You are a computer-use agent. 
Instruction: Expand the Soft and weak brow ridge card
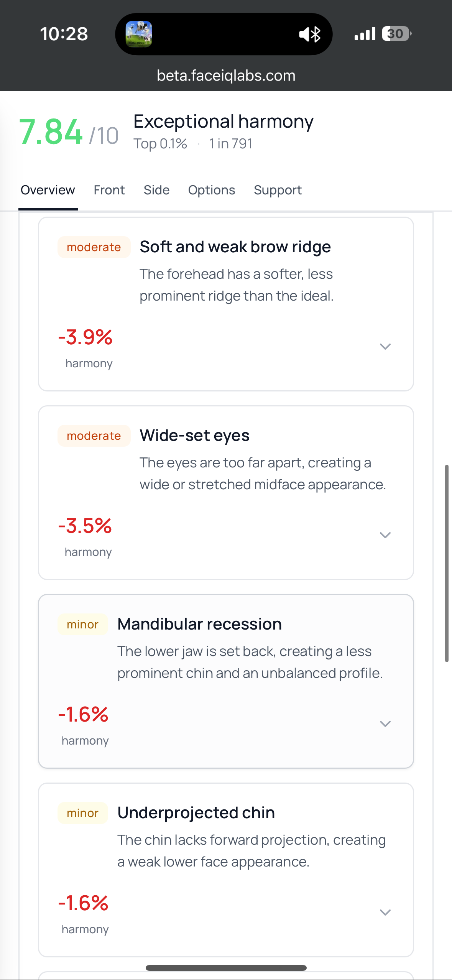click(x=385, y=347)
